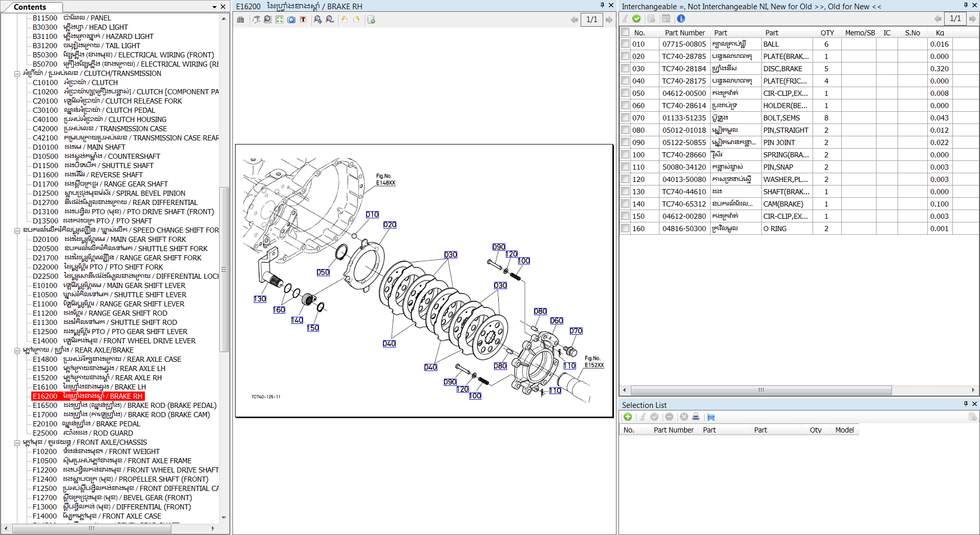Activate the text annotation tool
Screen dimensions: 980x535
[303, 19]
